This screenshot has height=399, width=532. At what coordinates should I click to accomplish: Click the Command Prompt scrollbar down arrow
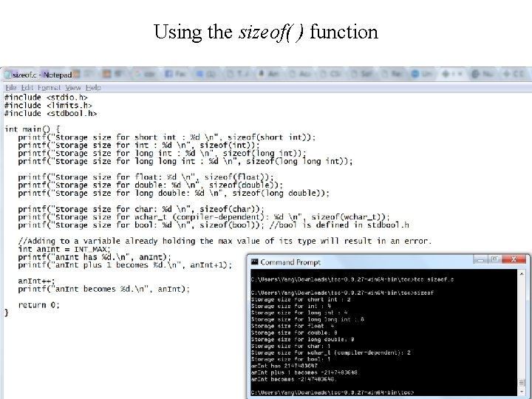tap(522, 392)
